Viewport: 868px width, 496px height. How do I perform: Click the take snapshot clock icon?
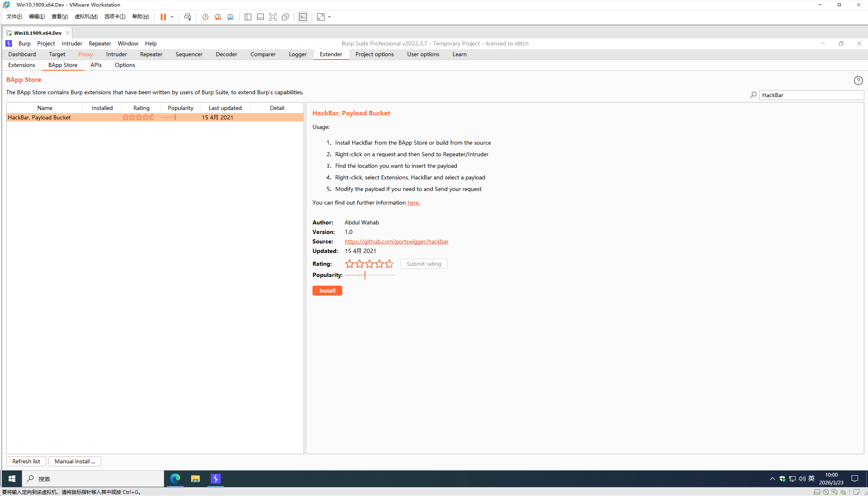pyautogui.click(x=205, y=17)
